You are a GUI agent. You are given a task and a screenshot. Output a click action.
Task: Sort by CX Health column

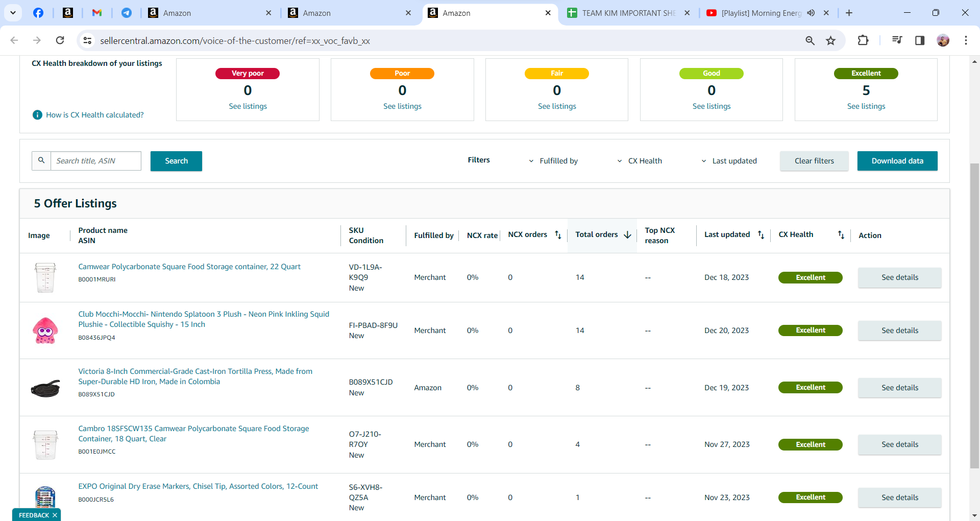pos(841,235)
